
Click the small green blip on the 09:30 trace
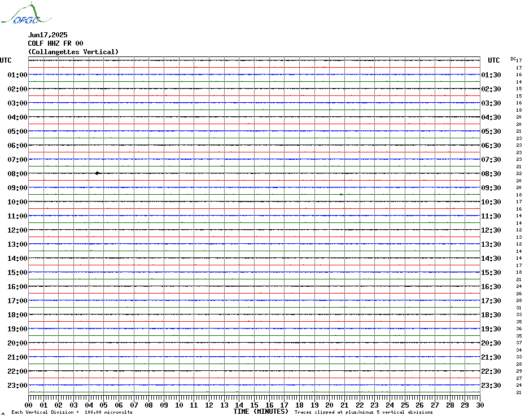click(342, 194)
